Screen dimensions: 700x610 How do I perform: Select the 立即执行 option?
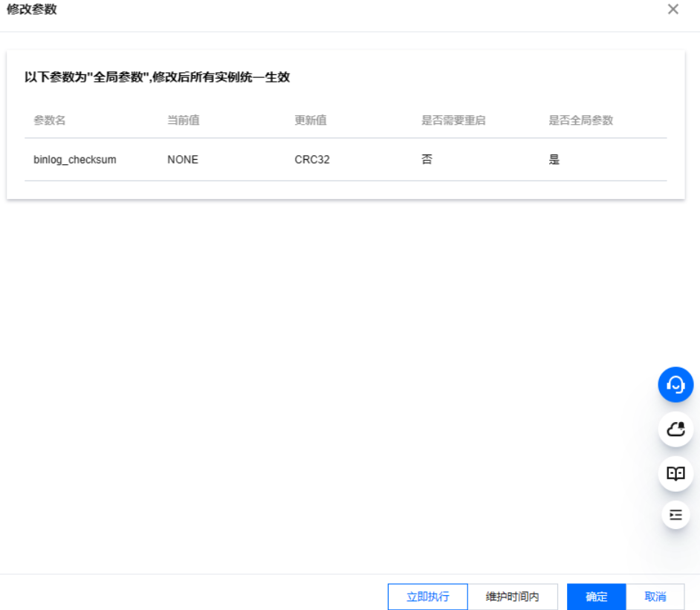[428, 597]
